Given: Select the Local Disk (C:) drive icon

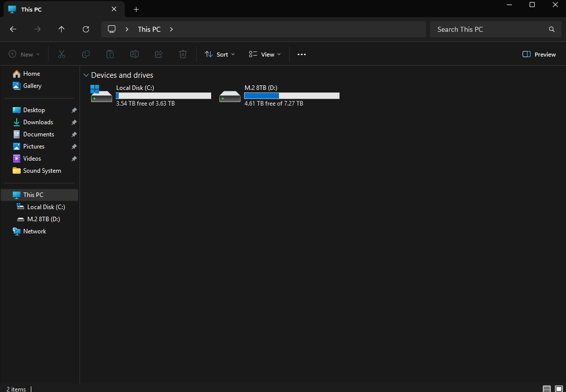Looking at the screenshot, I should click(101, 93).
